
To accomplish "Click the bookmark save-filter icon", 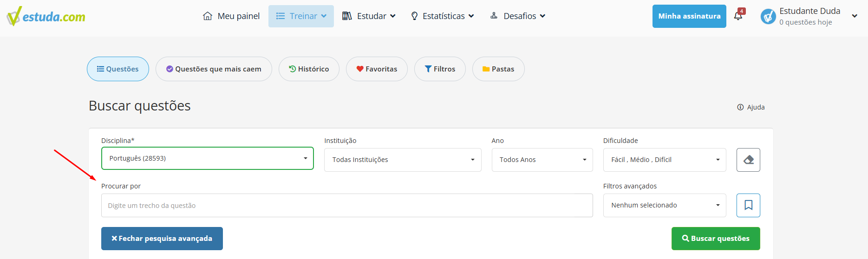I will pos(748,205).
